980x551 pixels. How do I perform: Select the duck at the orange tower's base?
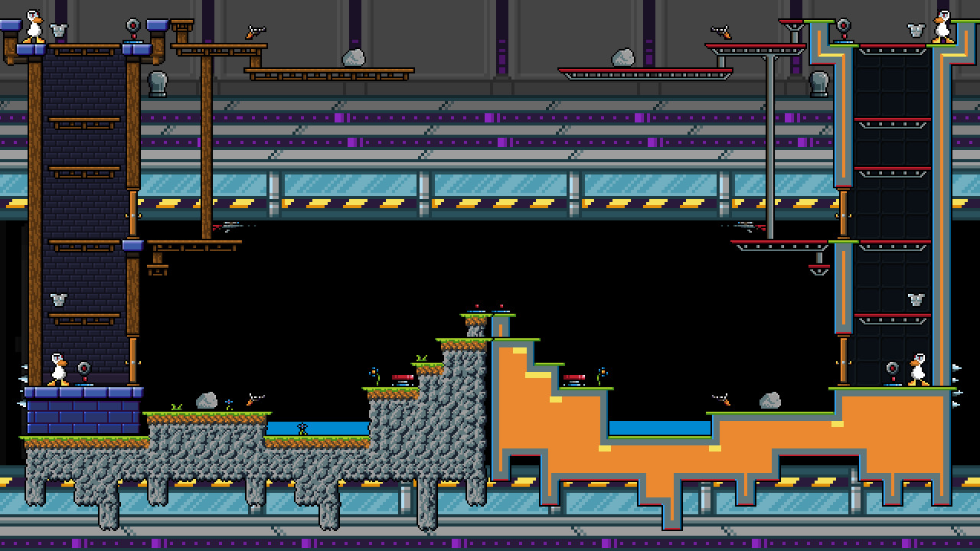click(x=918, y=369)
